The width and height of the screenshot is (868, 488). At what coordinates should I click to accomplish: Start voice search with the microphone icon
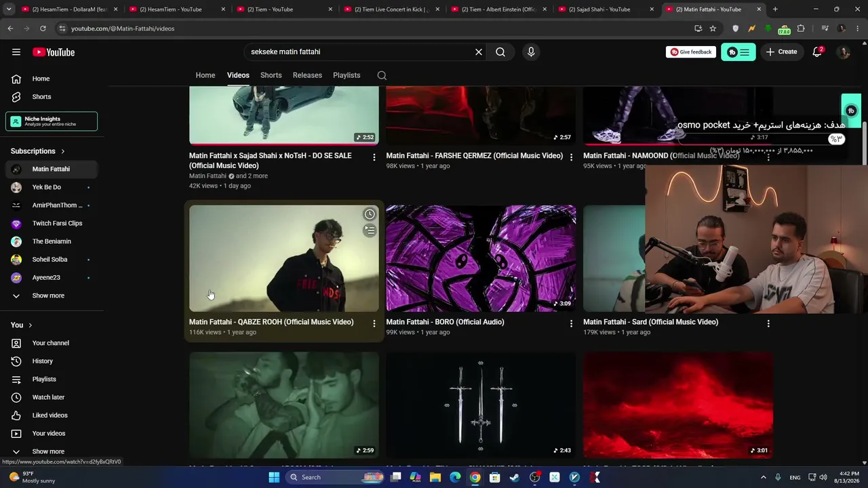pos(531,52)
